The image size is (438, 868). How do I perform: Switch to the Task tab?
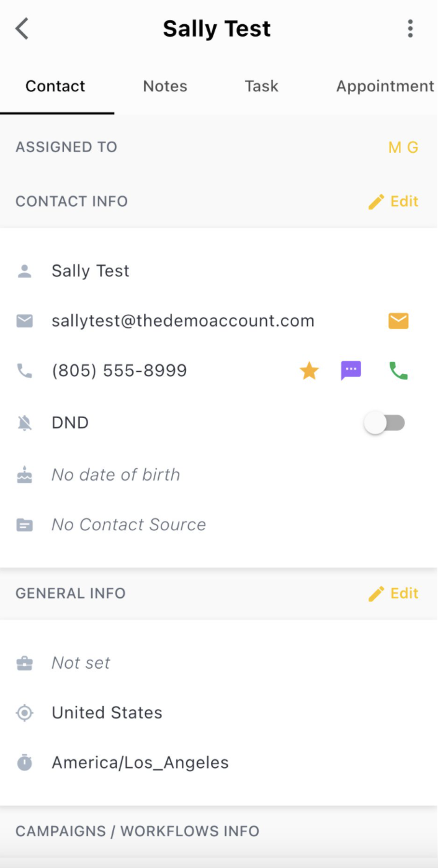[261, 86]
